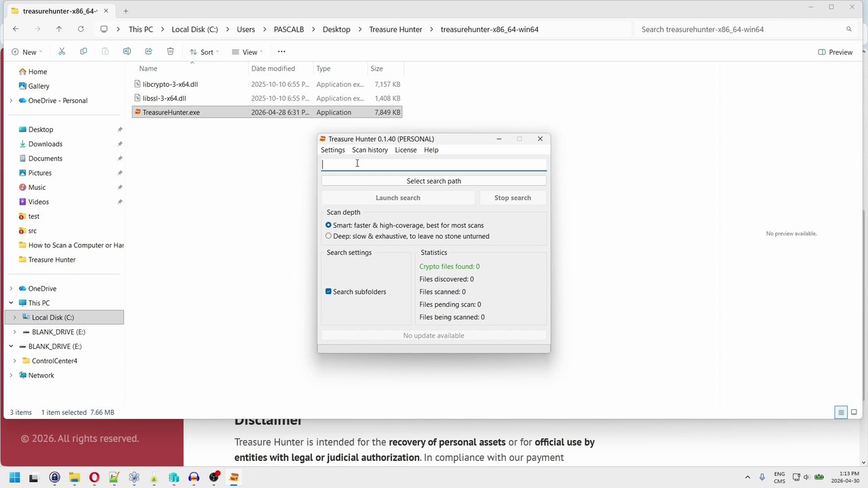The height and width of the screenshot is (488, 868).
Task: Click the Select search path button
Action: pyautogui.click(x=434, y=181)
